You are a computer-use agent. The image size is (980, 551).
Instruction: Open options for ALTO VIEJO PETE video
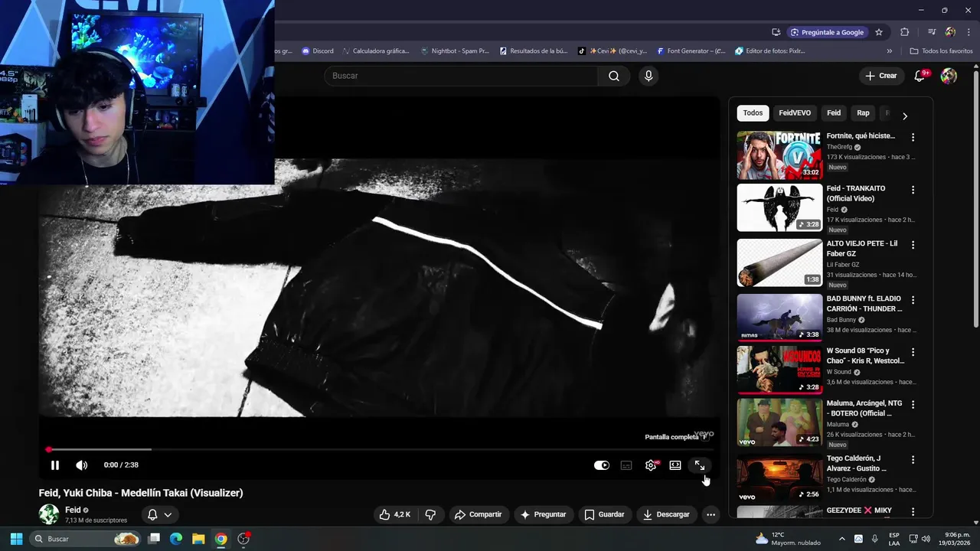(x=913, y=245)
